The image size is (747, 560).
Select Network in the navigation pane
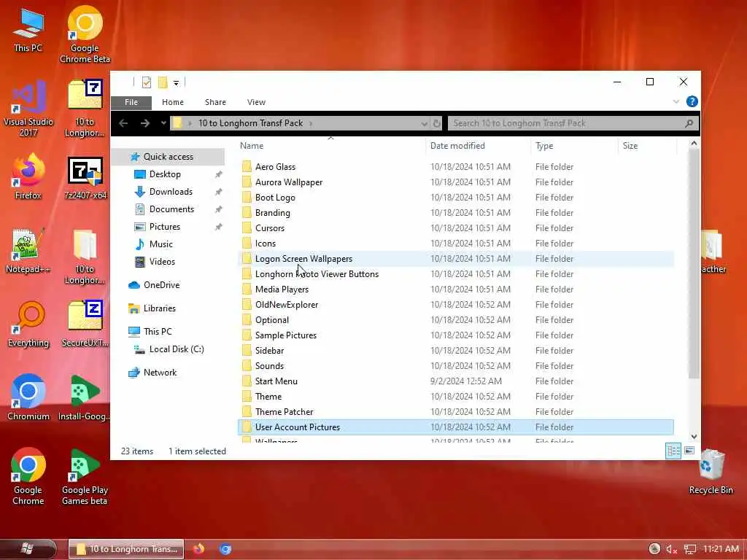(x=160, y=373)
